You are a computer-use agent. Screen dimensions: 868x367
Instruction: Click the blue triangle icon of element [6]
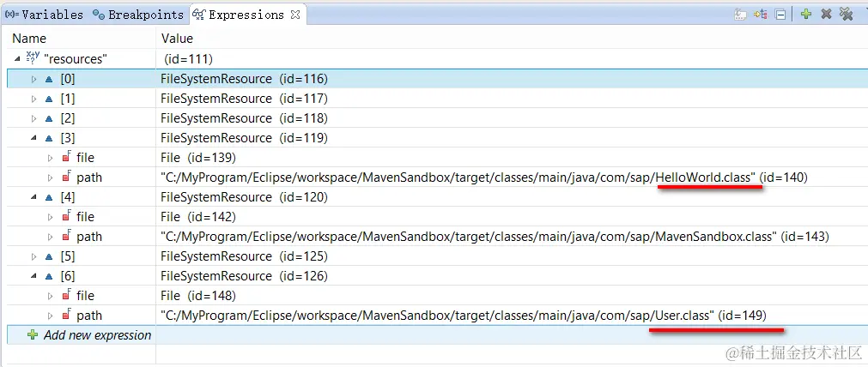(49, 276)
